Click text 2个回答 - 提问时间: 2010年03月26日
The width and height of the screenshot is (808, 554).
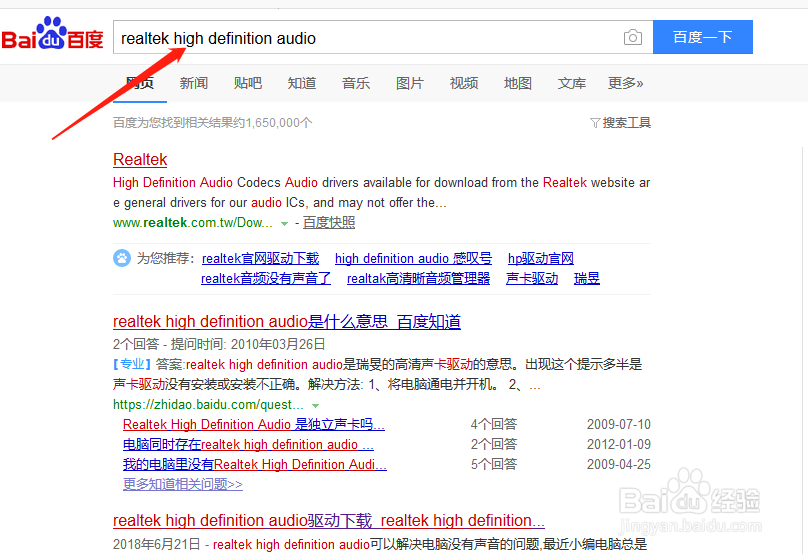click(219, 344)
